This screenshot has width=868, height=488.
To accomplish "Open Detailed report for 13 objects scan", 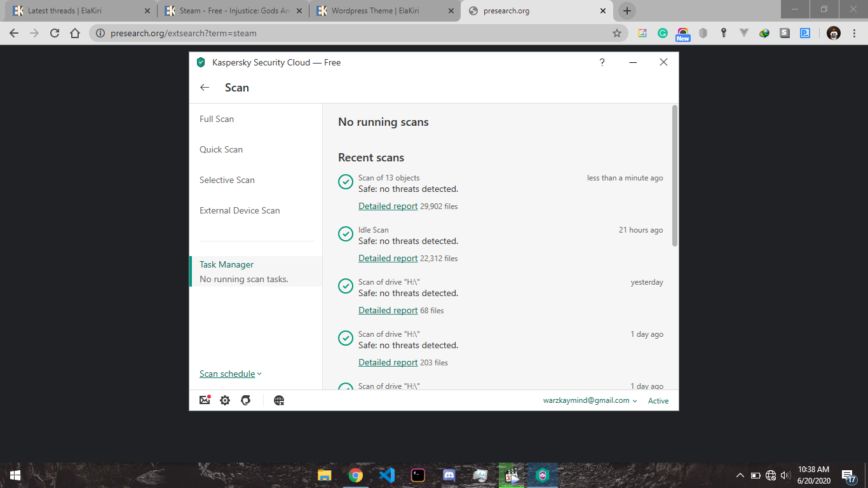I will (388, 206).
